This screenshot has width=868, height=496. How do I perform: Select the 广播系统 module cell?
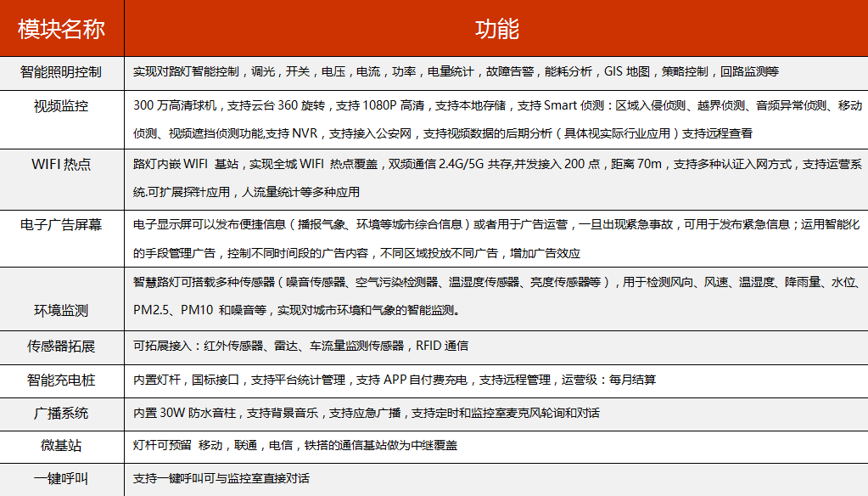(61, 414)
